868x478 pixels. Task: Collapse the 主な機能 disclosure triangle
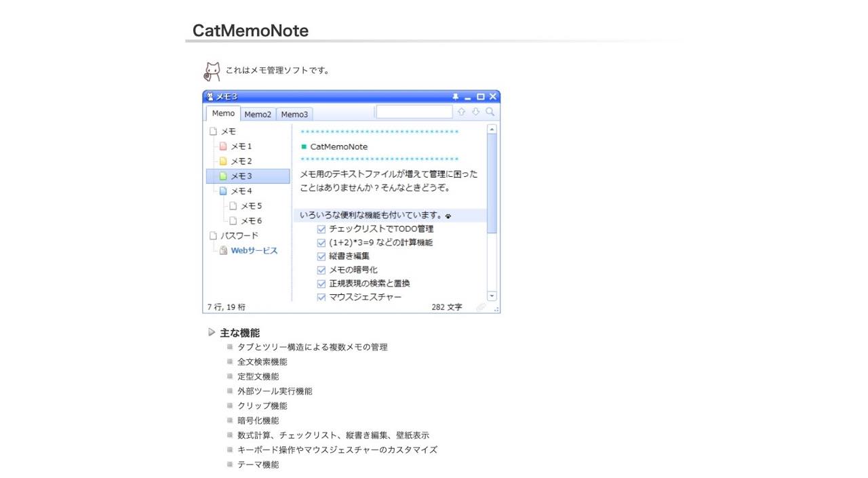click(x=212, y=332)
